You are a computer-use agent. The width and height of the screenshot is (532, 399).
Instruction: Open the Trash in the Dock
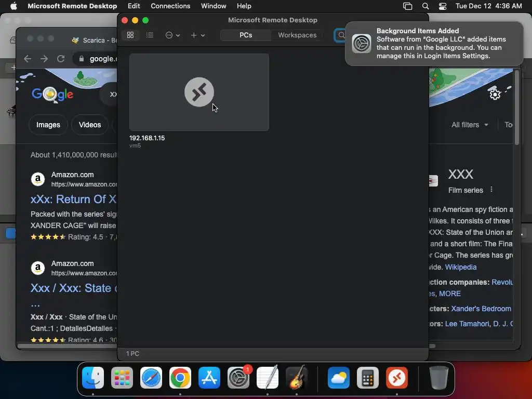point(438,378)
